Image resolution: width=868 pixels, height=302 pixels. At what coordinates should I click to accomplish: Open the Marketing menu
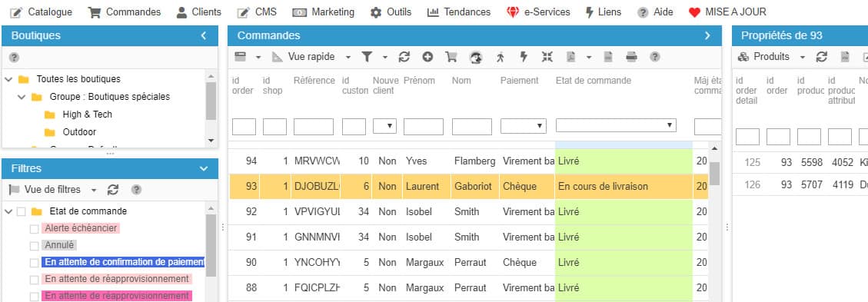pyautogui.click(x=323, y=12)
